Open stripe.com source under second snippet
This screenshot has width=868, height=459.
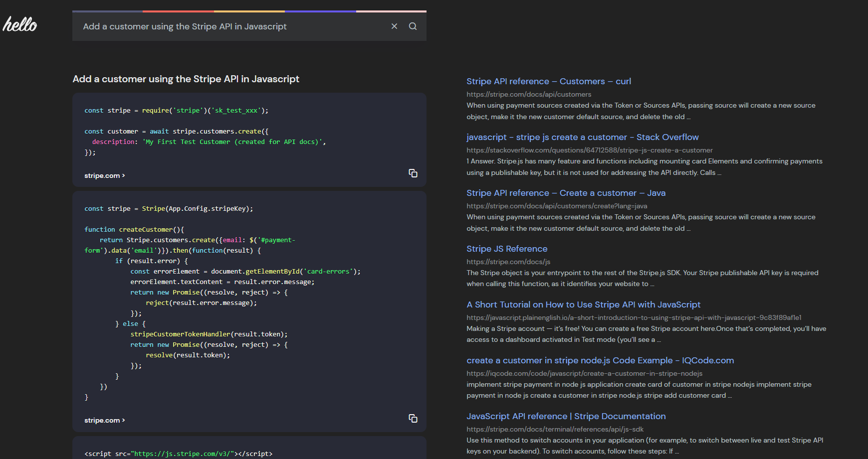click(x=105, y=420)
